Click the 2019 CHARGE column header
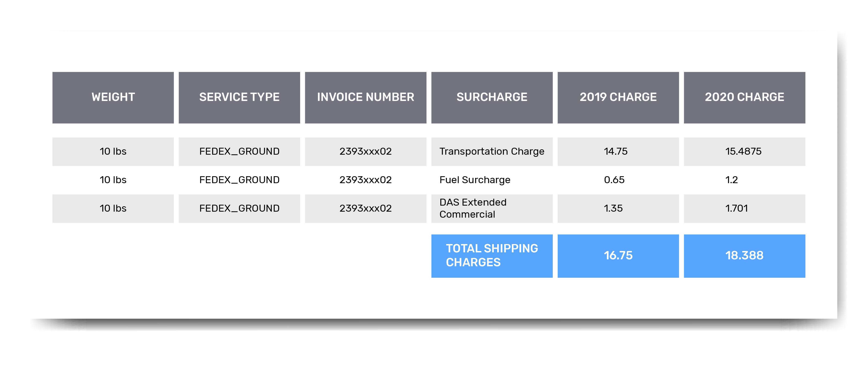The width and height of the screenshot is (868, 386). point(618,97)
